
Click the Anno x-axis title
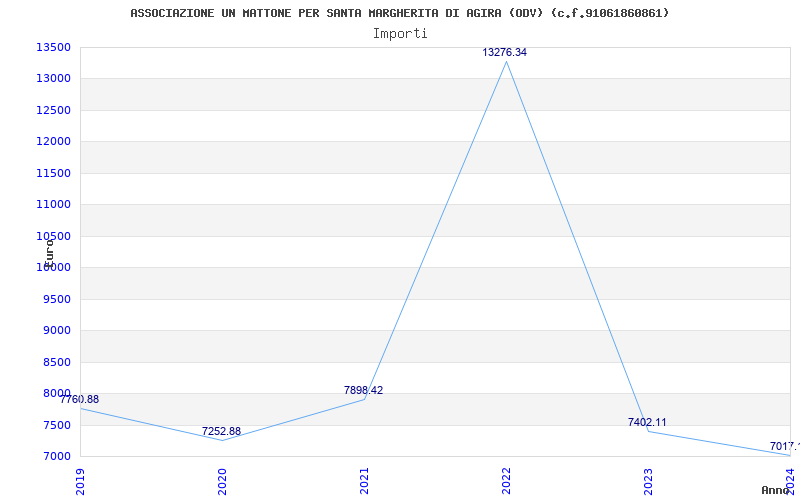[x=776, y=490]
